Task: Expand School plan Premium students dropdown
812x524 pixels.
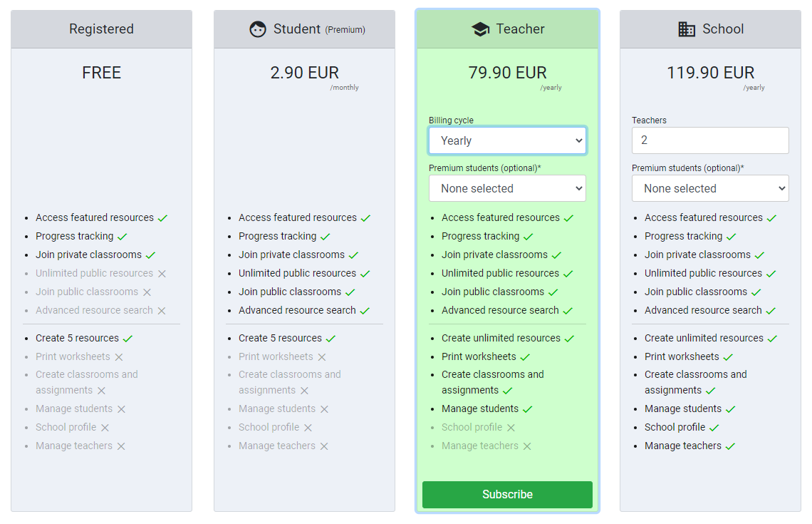Action: pyautogui.click(x=710, y=188)
